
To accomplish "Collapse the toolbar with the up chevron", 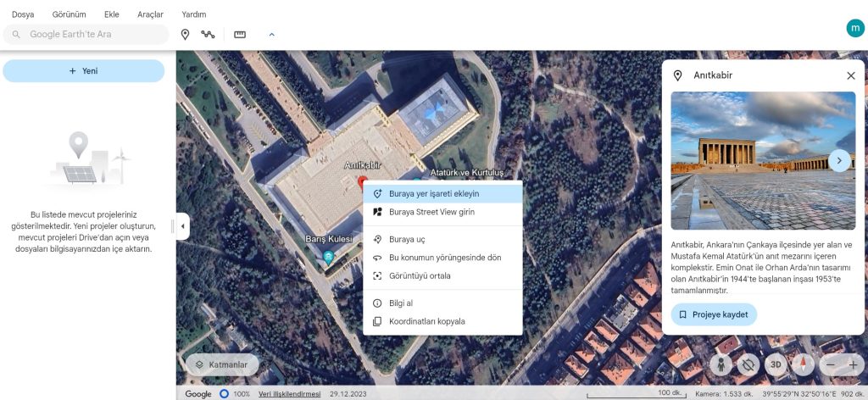I will (x=272, y=34).
